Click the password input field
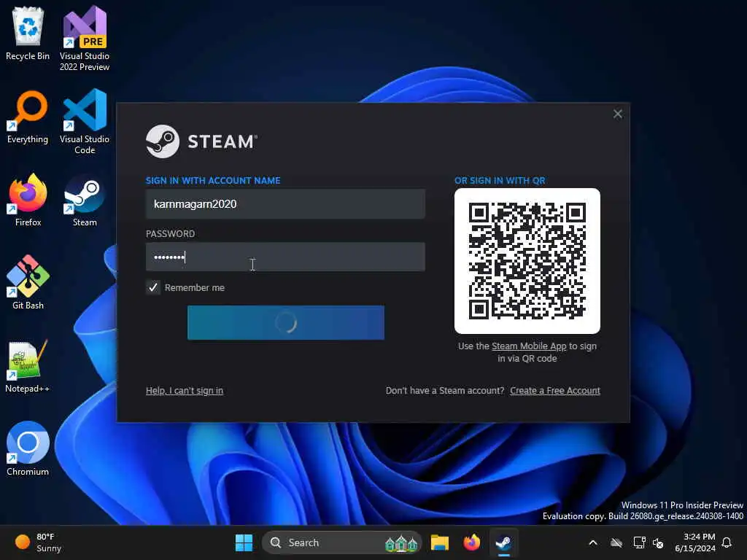Viewport: 747px width, 560px height. pyautogui.click(x=285, y=257)
